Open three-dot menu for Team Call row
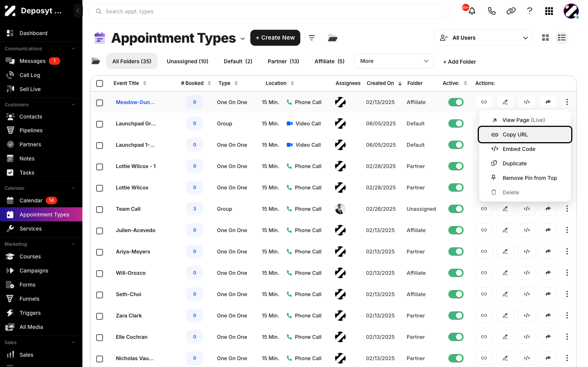The width and height of the screenshot is (588, 367). [567, 209]
